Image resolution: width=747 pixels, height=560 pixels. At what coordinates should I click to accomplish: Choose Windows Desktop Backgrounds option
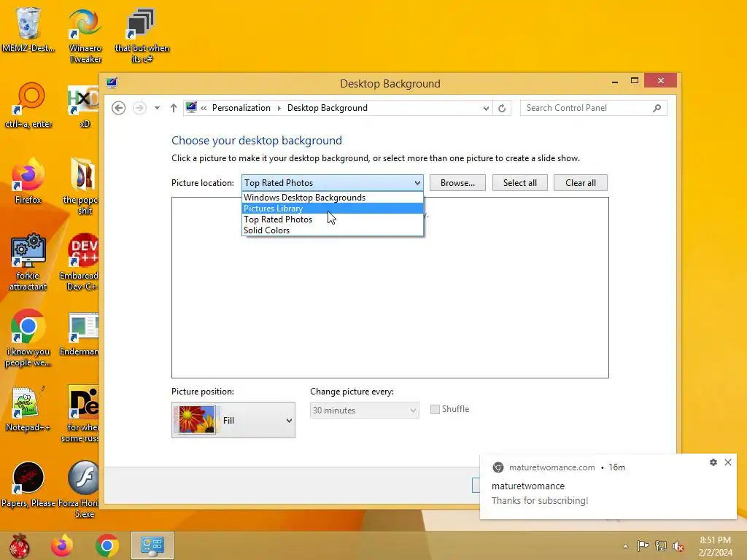333,198
